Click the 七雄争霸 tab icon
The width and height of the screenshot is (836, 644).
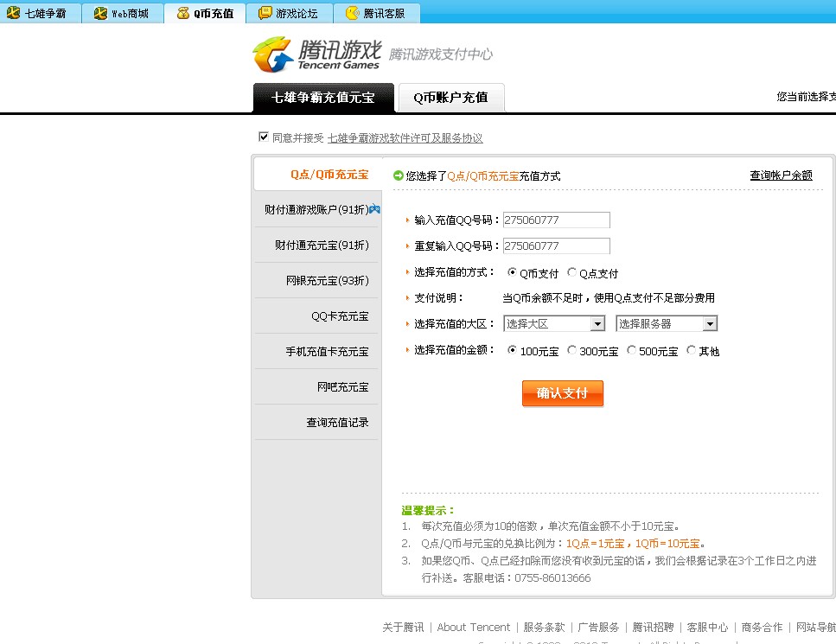click(13, 13)
